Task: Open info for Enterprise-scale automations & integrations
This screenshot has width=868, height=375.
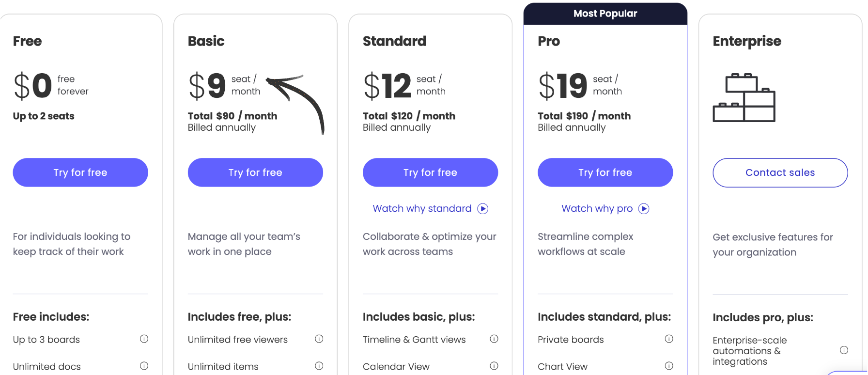Action: tap(844, 350)
